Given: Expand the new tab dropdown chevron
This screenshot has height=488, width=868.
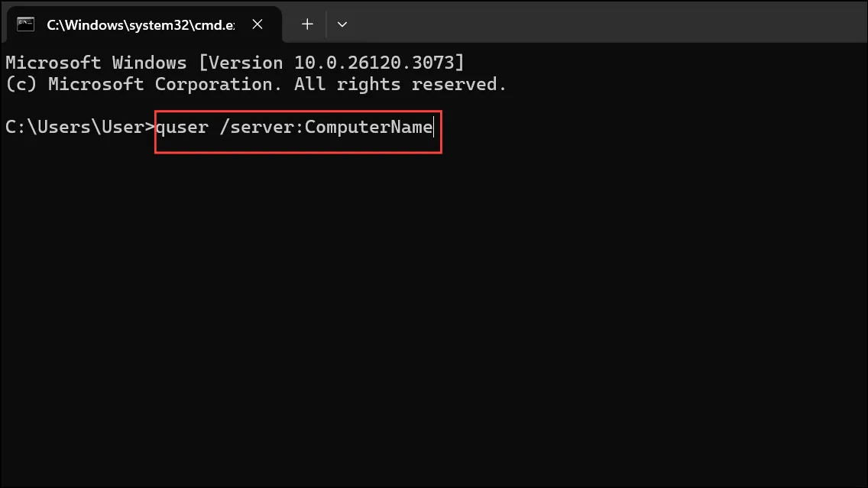Looking at the screenshot, I should click(x=342, y=24).
